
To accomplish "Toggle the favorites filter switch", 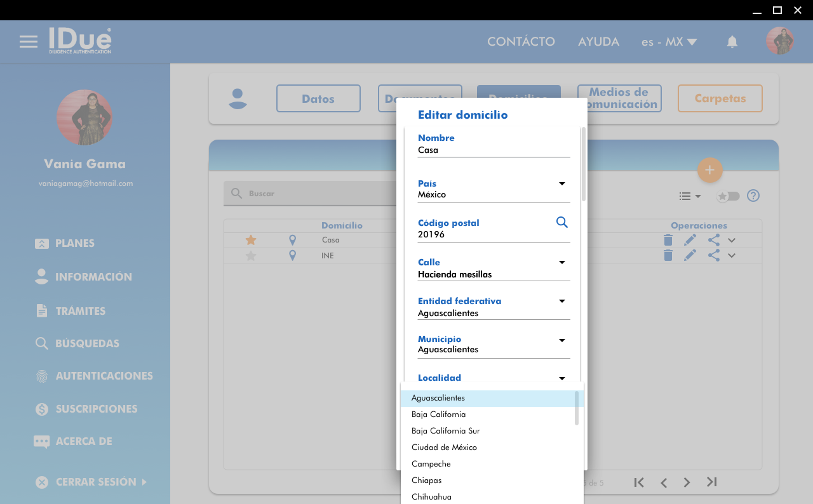I will click(728, 196).
